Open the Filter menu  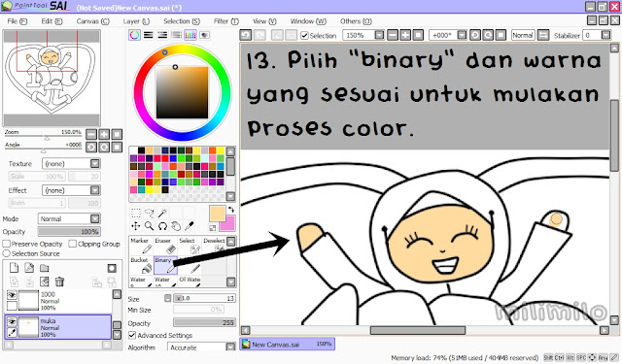226,21
